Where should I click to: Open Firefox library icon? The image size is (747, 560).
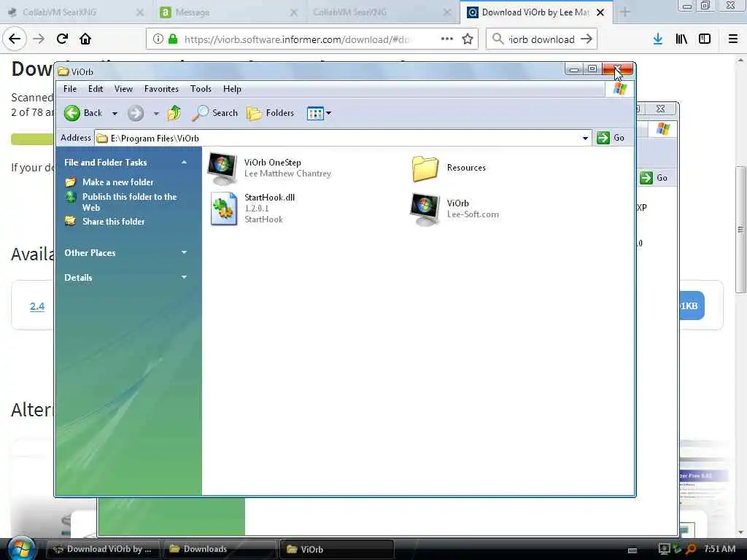681,39
